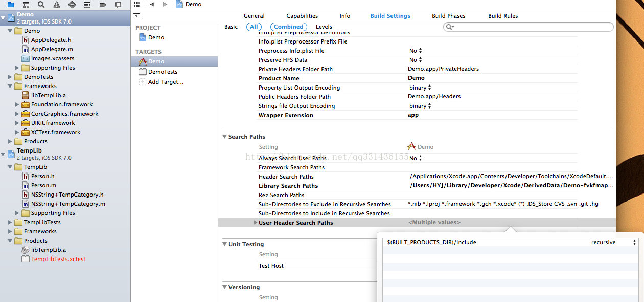Click the $(BUILT_PRODUCTS_DIR)/include path entry
Viewport: 644px width, 302px height.
431,242
